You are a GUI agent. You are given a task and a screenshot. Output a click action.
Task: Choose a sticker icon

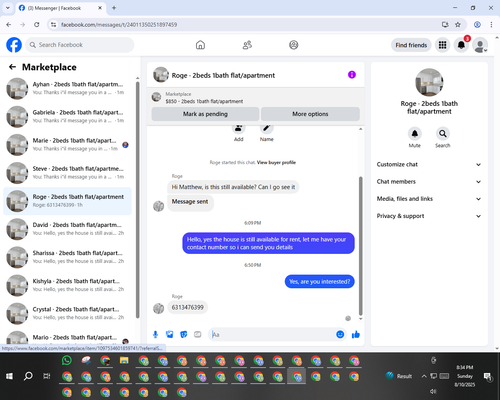click(x=184, y=334)
